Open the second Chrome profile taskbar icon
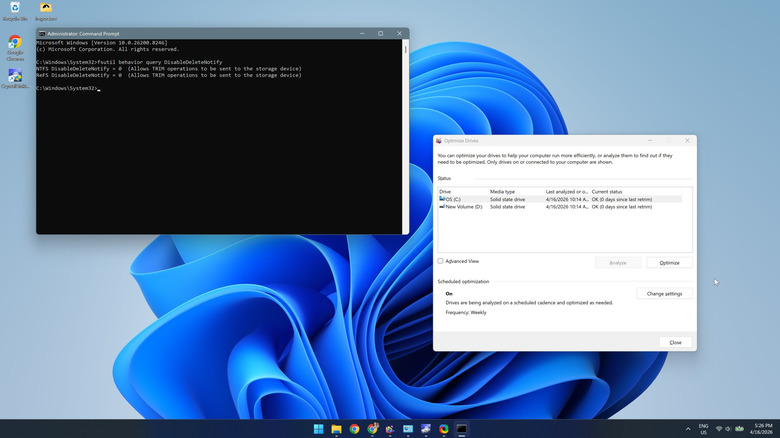The height and width of the screenshot is (438, 780). tap(372, 429)
